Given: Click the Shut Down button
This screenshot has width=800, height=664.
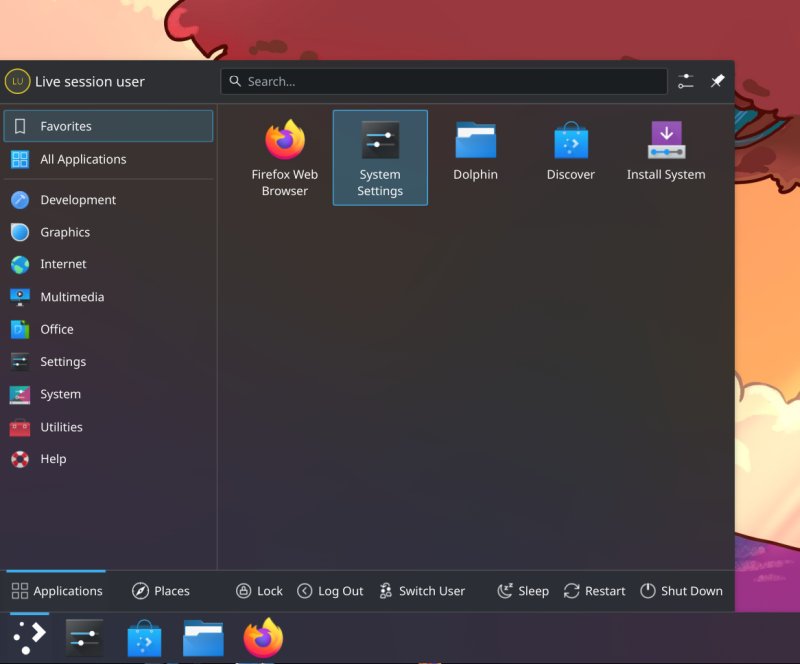Looking at the screenshot, I should point(681,590).
